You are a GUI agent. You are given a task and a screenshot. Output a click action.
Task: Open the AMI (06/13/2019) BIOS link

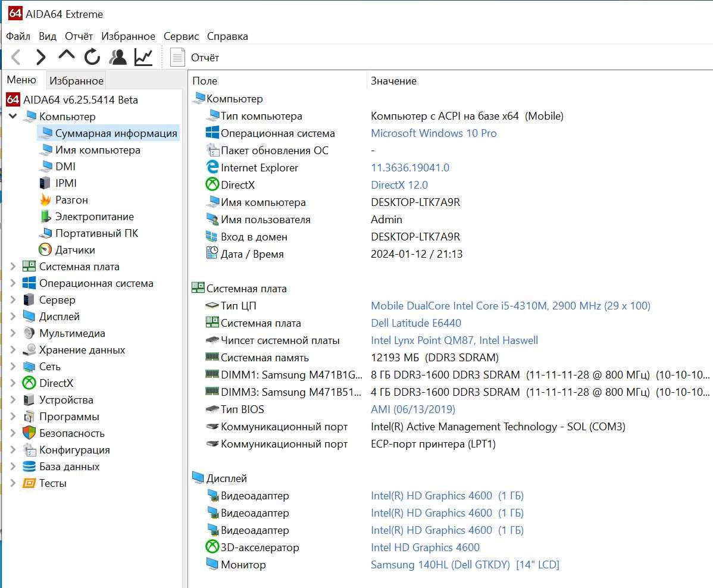pos(413,409)
